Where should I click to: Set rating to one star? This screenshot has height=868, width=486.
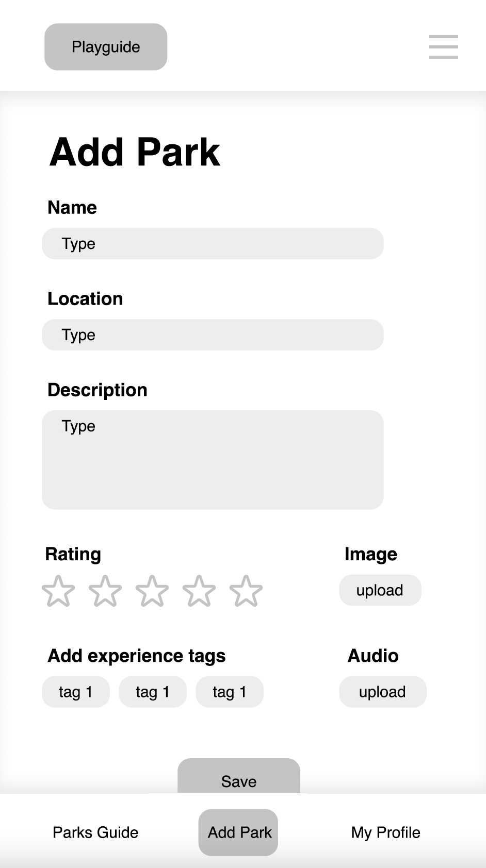tap(58, 591)
